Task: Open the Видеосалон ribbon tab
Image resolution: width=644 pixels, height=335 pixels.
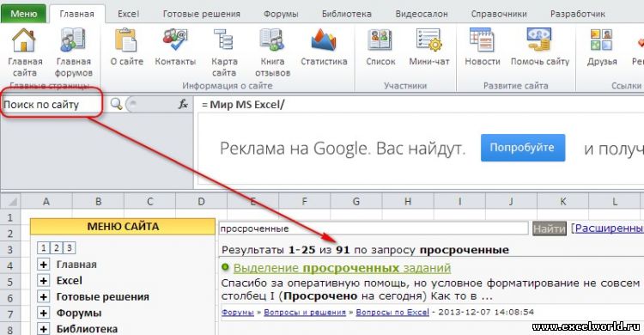Action: (x=422, y=14)
